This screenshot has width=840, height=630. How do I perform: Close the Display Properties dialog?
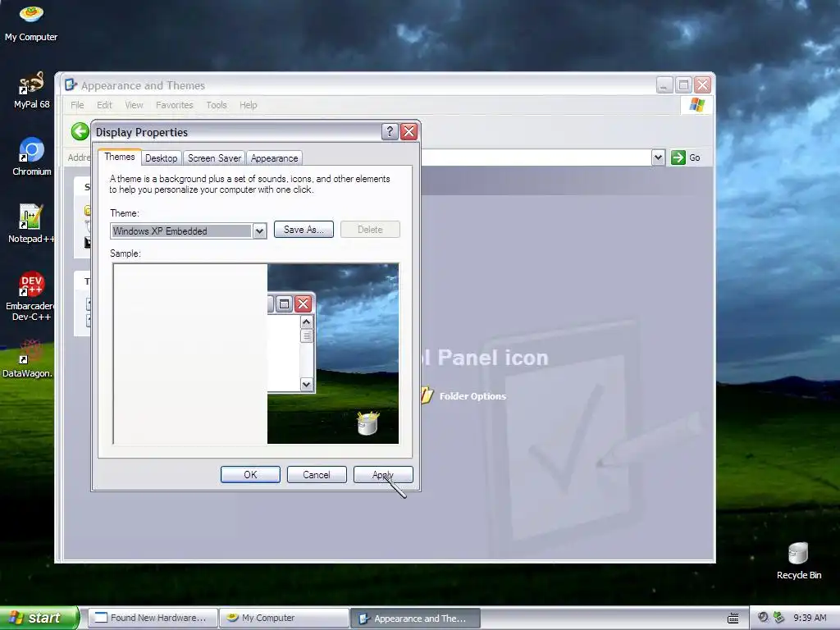pos(409,132)
